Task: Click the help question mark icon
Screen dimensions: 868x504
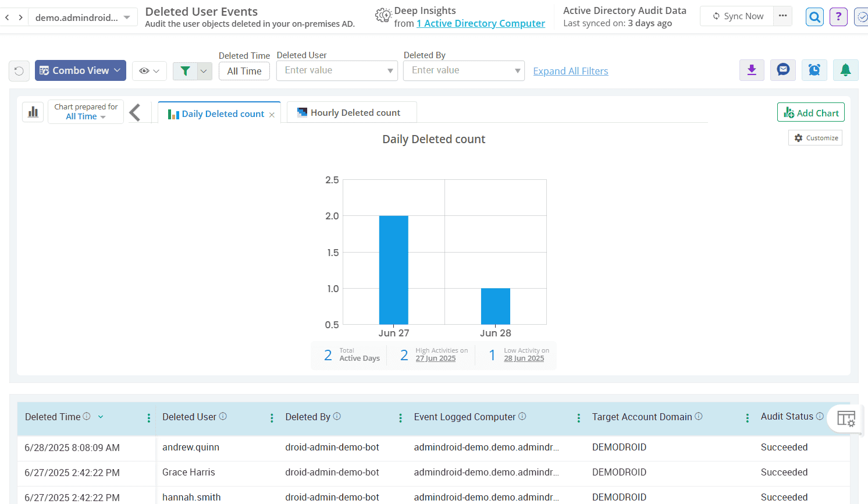Action: coord(838,16)
